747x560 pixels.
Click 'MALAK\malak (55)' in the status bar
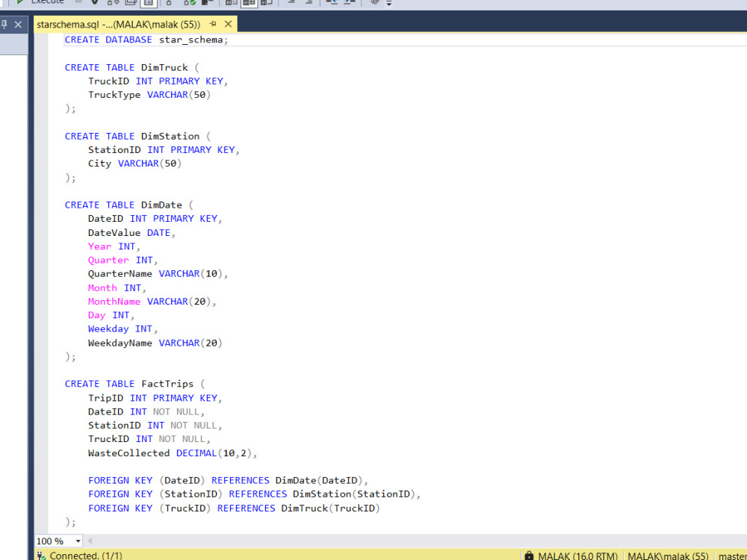tap(668, 556)
